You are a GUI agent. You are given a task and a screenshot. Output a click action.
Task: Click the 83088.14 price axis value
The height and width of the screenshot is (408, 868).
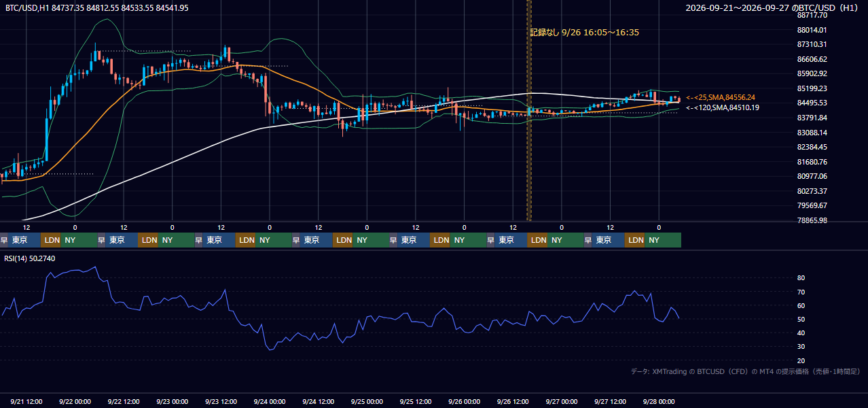[812, 133]
